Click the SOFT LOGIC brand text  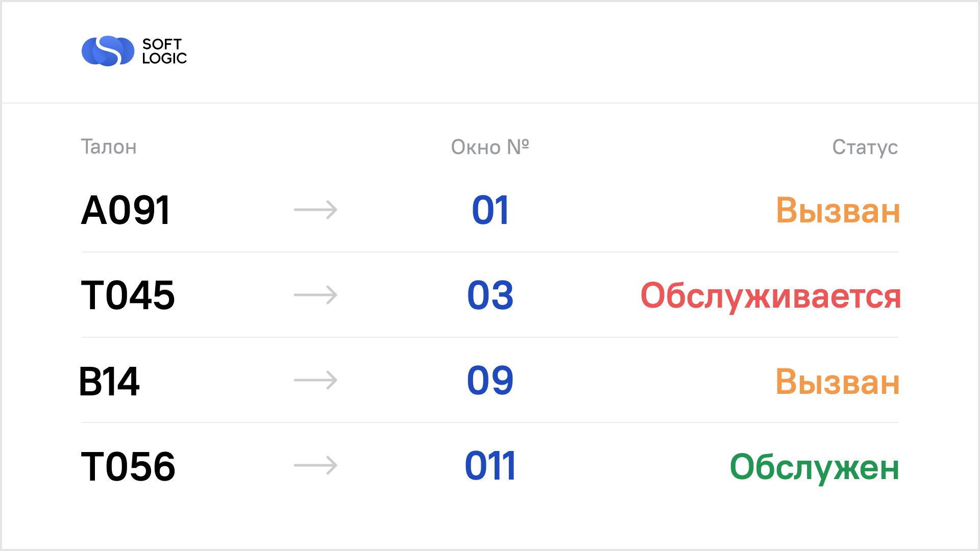pos(164,51)
